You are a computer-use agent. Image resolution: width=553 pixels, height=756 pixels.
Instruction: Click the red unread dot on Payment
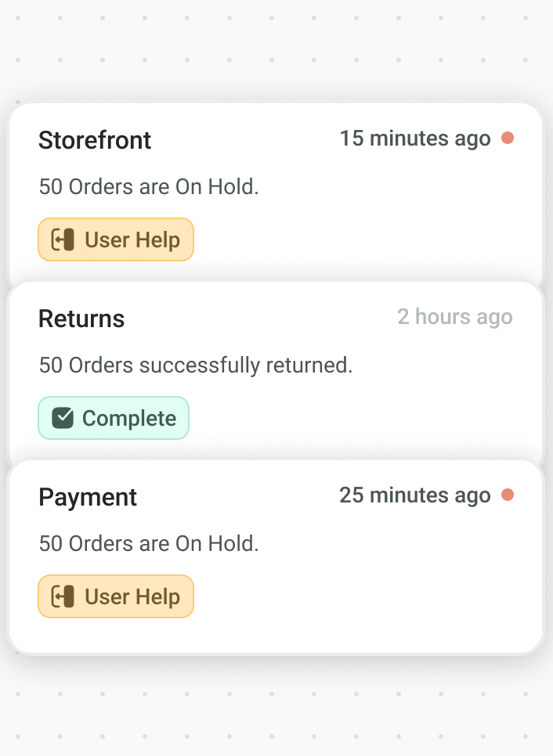tap(508, 495)
